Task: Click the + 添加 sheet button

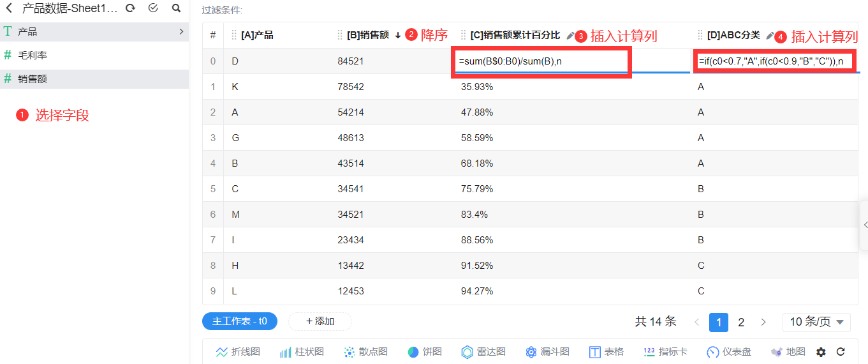Action: (320, 321)
